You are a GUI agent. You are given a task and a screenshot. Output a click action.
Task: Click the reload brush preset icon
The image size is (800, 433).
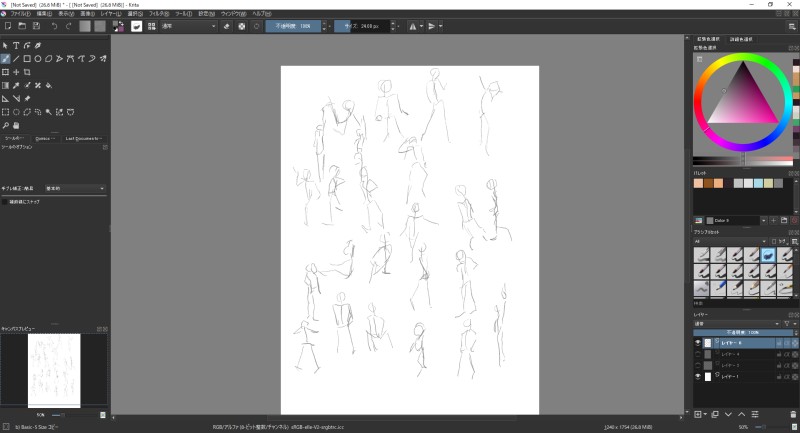click(257, 26)
